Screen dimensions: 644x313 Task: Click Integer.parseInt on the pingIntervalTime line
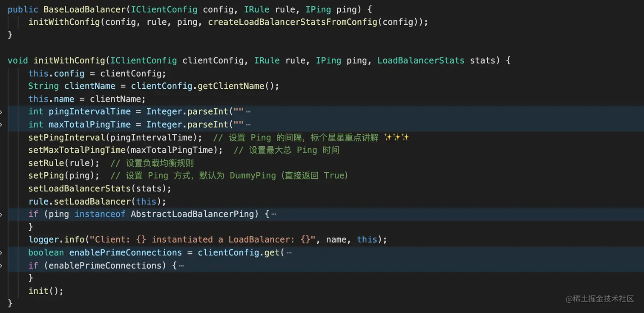[x=187, y=112]
